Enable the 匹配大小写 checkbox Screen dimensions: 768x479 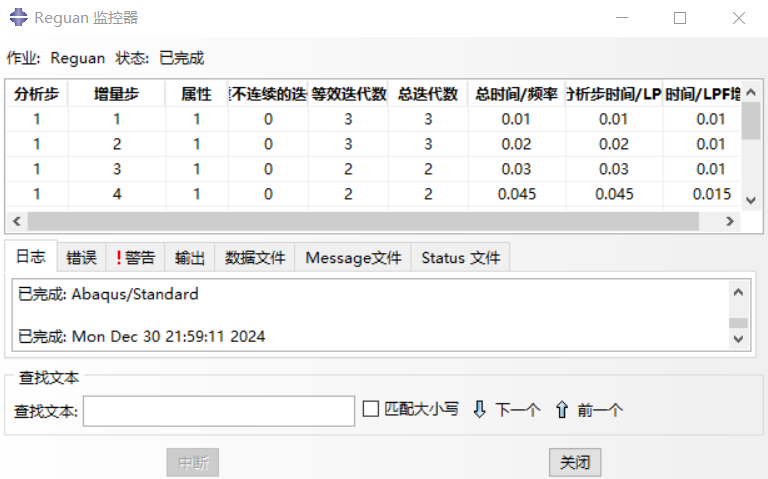pos(371,408)
